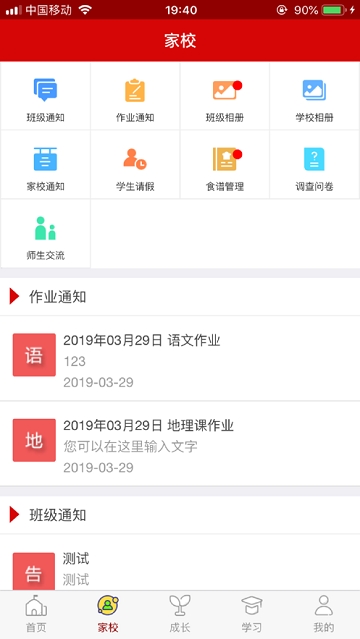Tap the 19:40 clock in status bar

pos(181,10)
